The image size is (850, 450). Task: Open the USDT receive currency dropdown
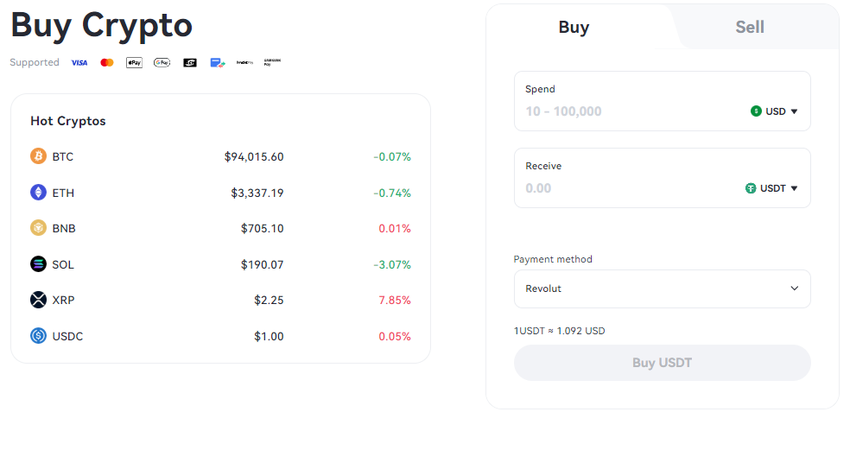772,188
